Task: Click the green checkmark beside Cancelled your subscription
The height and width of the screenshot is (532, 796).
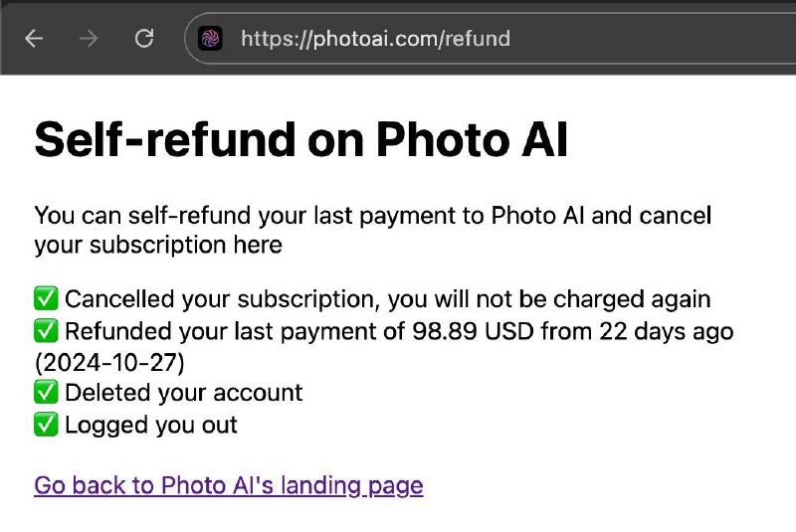Action: (46, 298)
